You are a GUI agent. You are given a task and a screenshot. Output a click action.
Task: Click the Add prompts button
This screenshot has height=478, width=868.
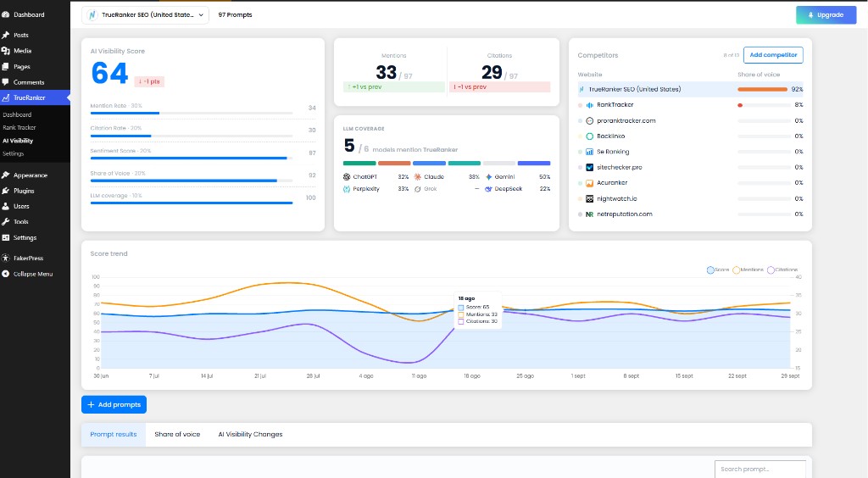[x=114, y=404]
